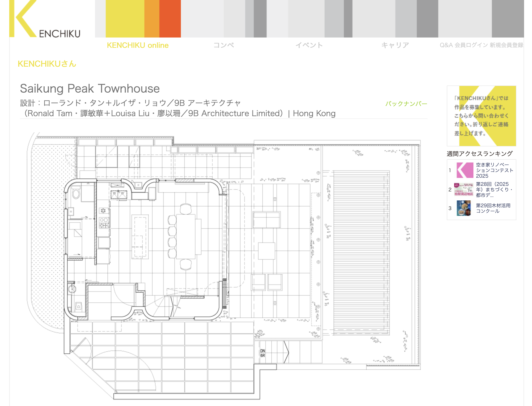Click the third ranking thumbnail image
Screen dimensions: 532x406
pyautogui.click(x=464, y=208)
